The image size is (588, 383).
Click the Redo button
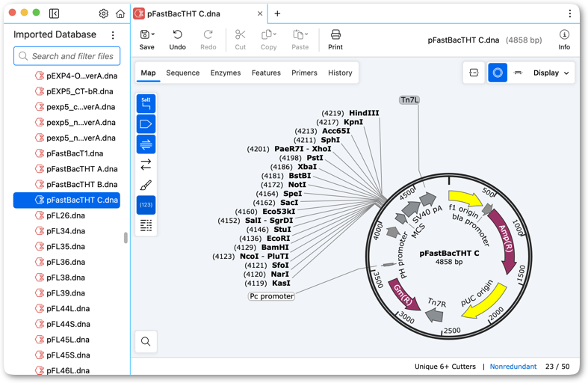pyautogui.click(x=208, y=40)
